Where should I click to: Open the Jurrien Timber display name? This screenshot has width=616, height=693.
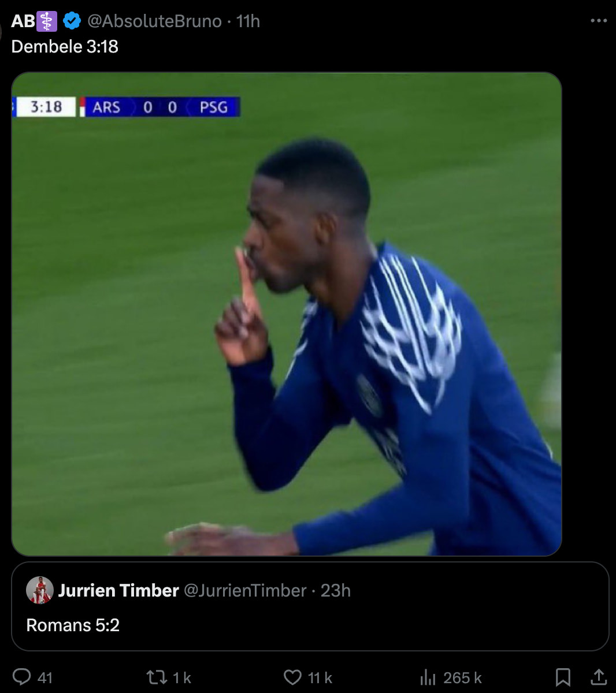click(118, 590)
